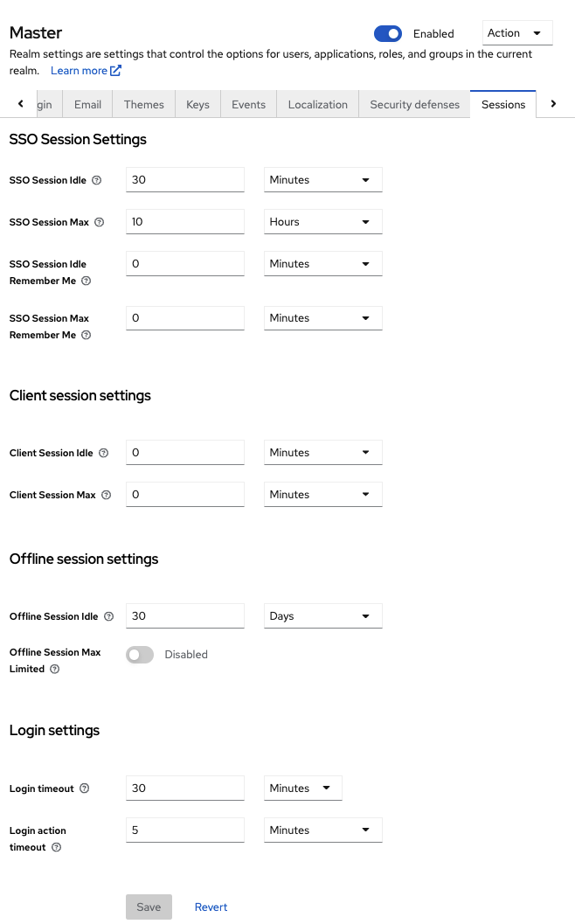Click the Login action timeout input field

[184, 830]
